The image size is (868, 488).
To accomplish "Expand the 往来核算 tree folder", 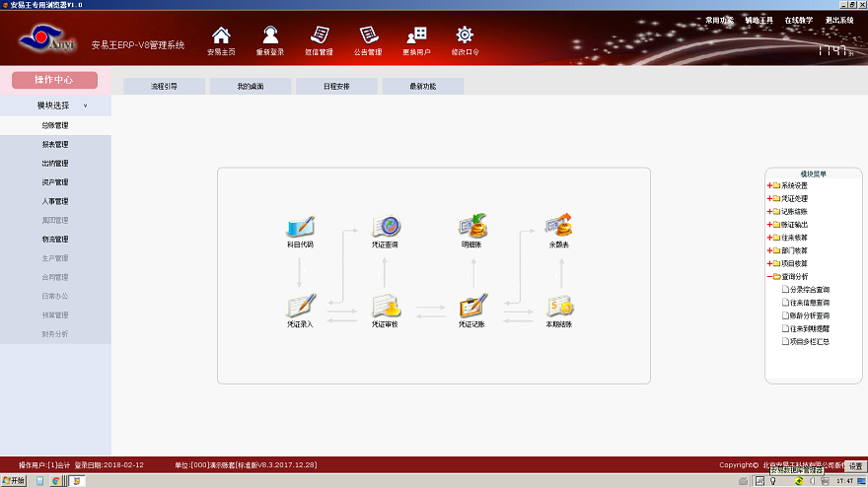I will (769, 238).
